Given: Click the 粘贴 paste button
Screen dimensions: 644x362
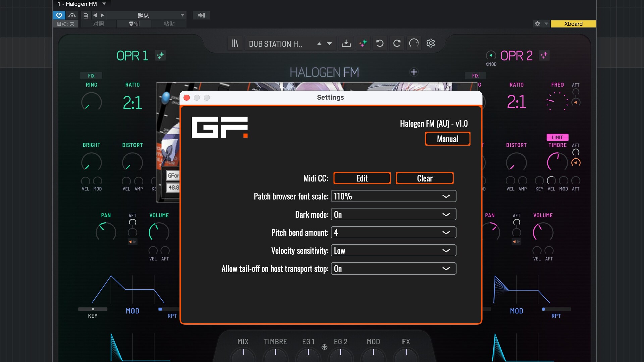Looking at the screenshot, I should [x=169, y=24].
